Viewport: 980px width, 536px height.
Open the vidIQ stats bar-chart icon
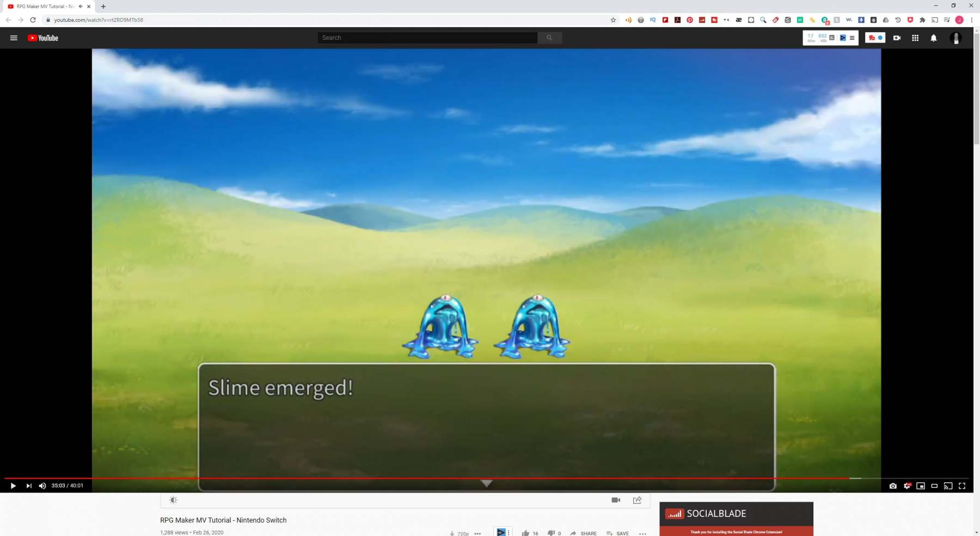[x=832, y=38]
